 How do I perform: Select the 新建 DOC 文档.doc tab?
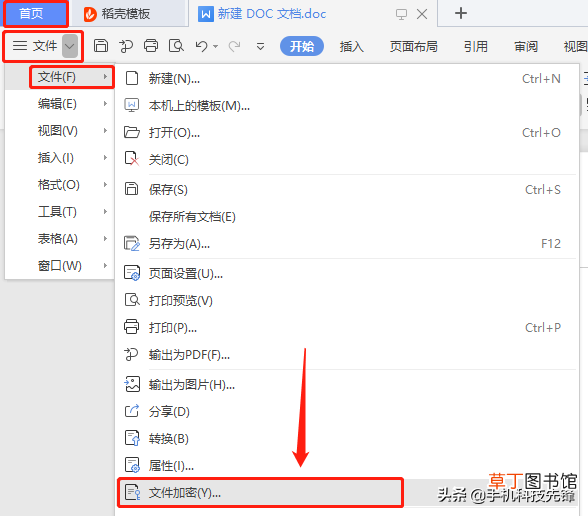pyautogui.click(x=272, y=14)
